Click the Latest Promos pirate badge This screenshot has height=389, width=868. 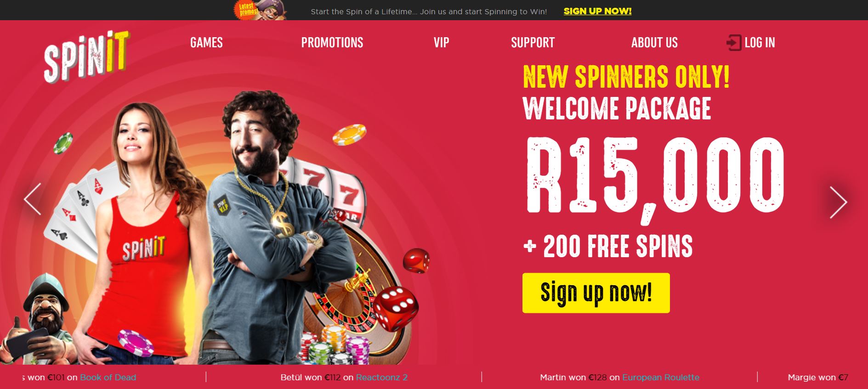[x=261, y=10]
